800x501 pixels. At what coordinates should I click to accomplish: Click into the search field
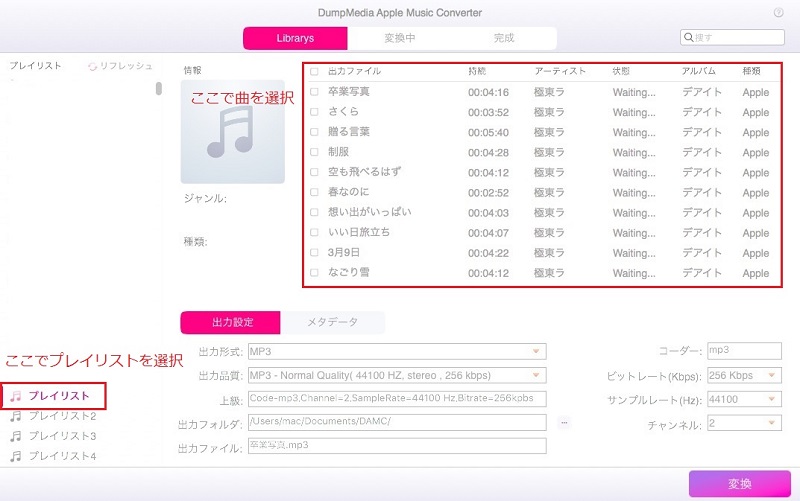(732, 37)
